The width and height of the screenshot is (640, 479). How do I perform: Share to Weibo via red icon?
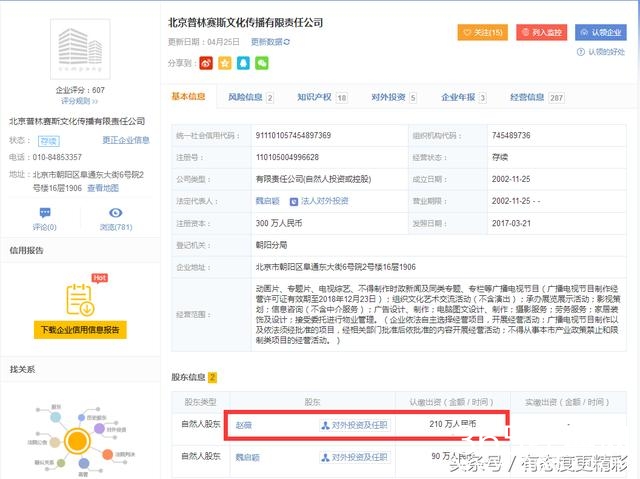coord(205,63)
